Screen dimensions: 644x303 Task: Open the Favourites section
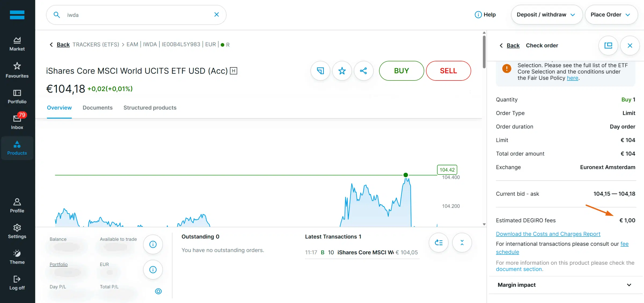17,70
